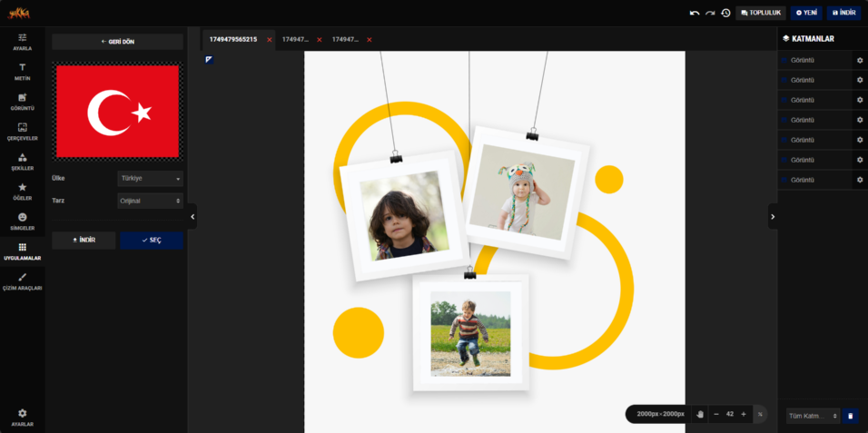
Task: Switch to the third document tab
Action: 345,40
